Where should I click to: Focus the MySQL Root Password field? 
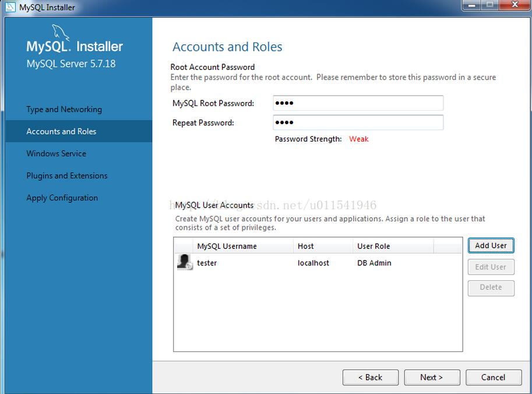(x=358, y=103)
